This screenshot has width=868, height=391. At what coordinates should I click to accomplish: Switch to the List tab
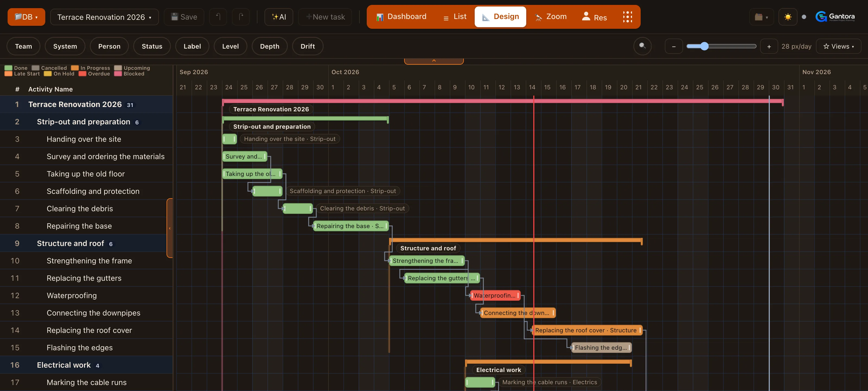(455, 17)
